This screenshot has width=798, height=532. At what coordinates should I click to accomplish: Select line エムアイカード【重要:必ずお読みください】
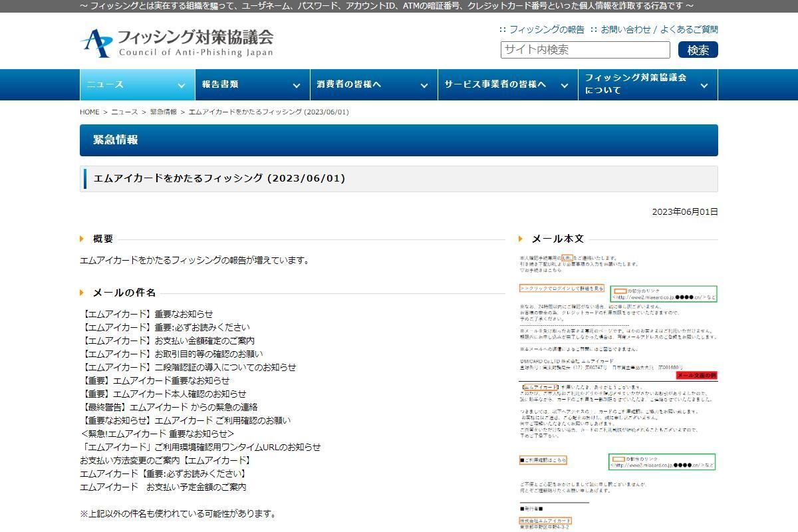coord(164,473)
